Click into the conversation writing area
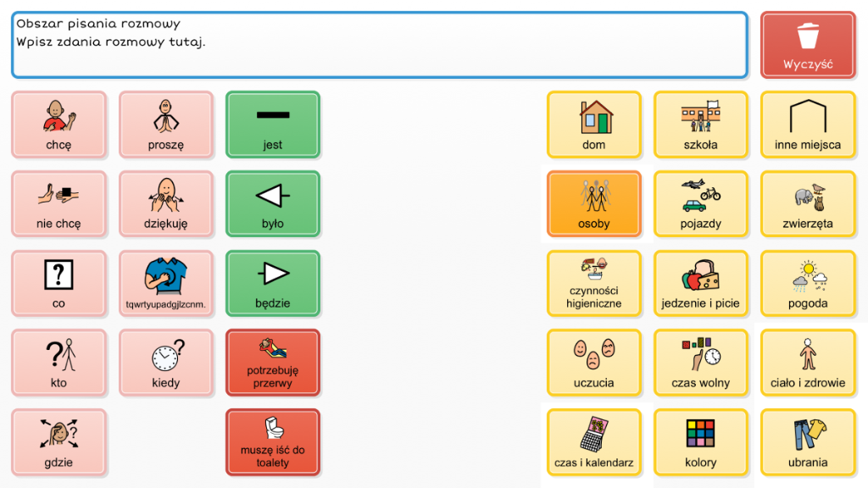 [x=379, y=45]
